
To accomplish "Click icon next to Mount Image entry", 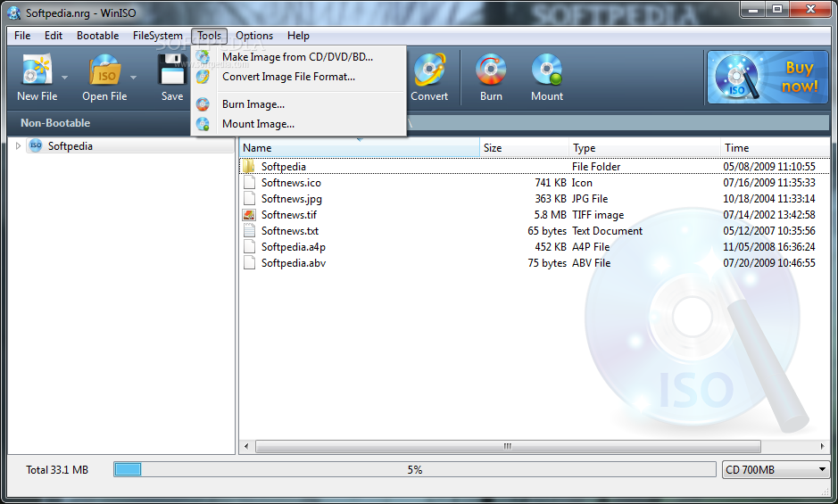I will (203, 124).
